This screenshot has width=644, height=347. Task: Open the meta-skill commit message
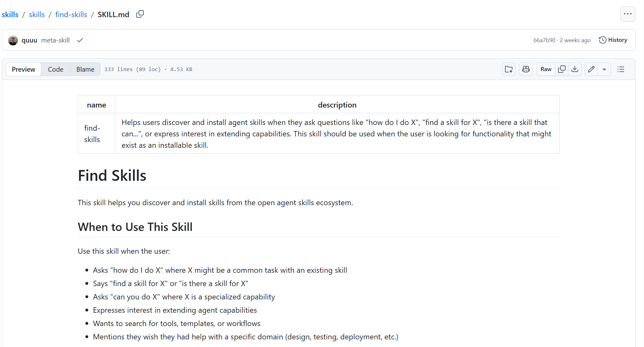[55, 40]
